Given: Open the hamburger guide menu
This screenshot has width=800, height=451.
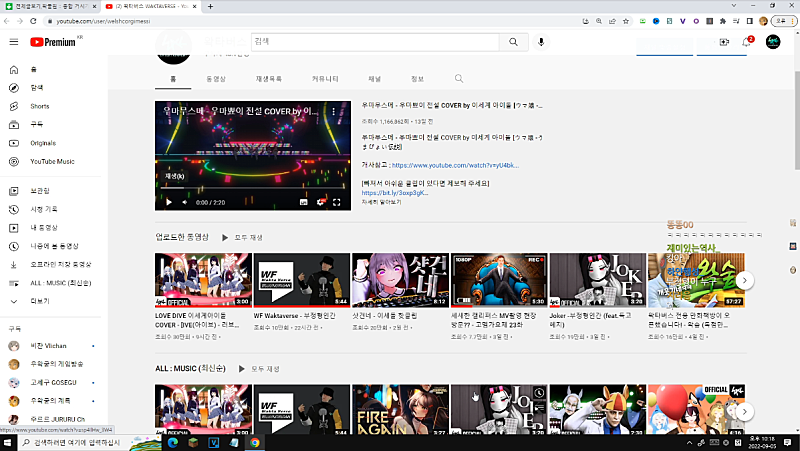Looking at the screenshot, I should tap(14, 41).
